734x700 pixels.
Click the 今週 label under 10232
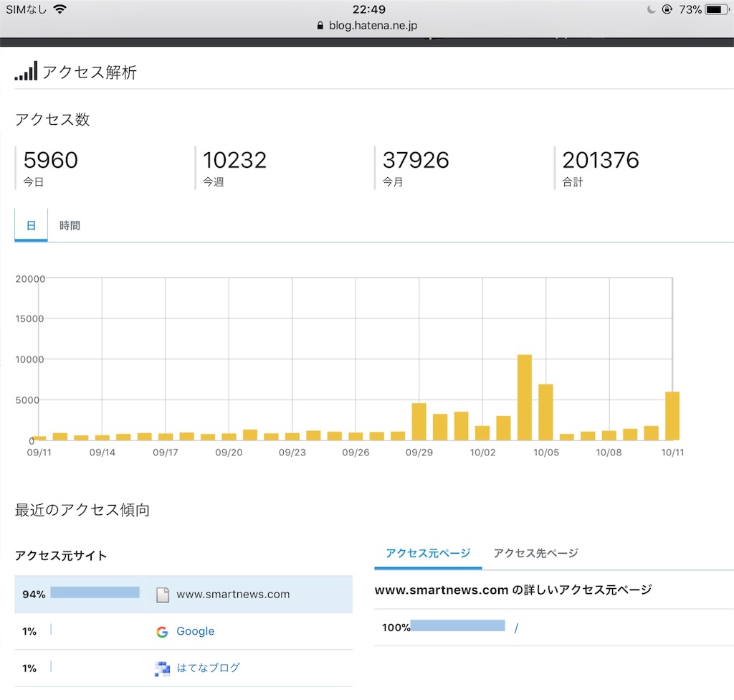214,181
